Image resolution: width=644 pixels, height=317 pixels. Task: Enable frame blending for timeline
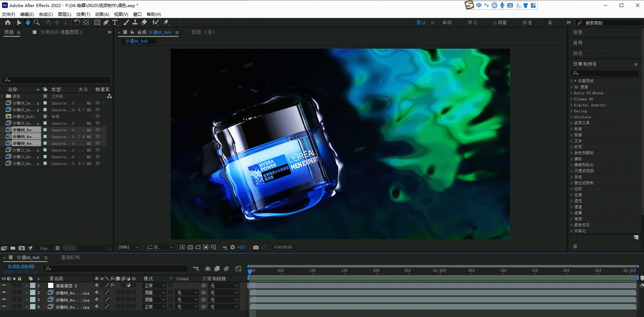[x=217, y=269]
